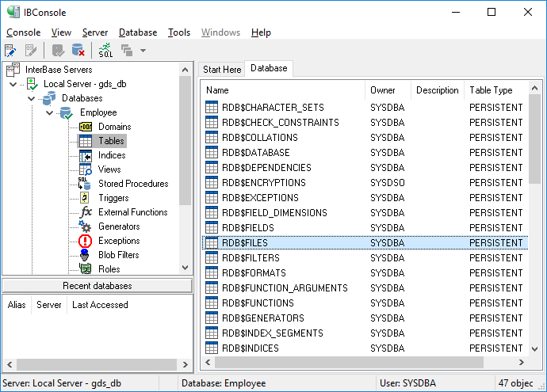Select the Views icon in tree
547x392 pixels.
tap(86, 169)
